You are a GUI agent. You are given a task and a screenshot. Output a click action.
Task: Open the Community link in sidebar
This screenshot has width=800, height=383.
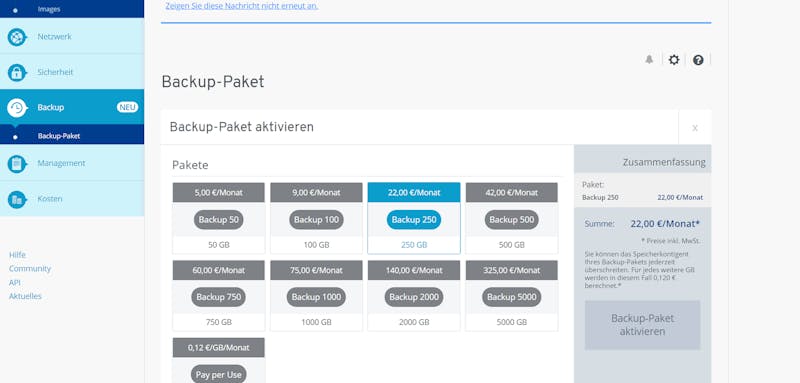30,269
